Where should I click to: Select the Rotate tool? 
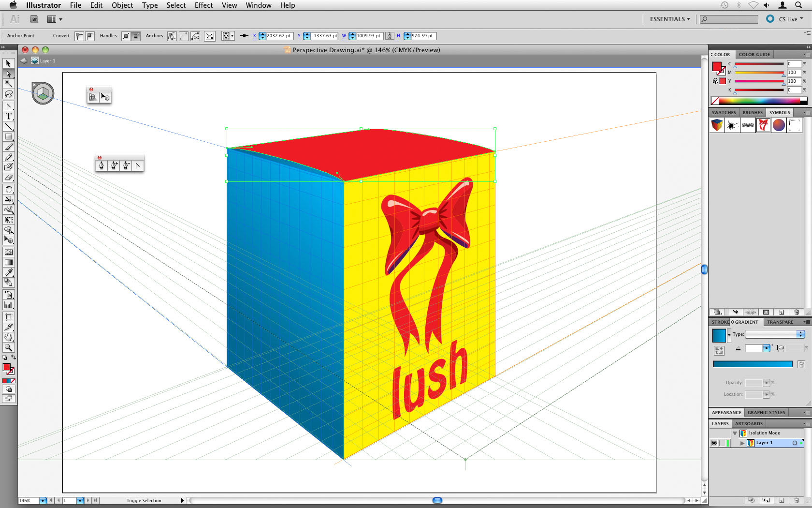click(8, 189)
